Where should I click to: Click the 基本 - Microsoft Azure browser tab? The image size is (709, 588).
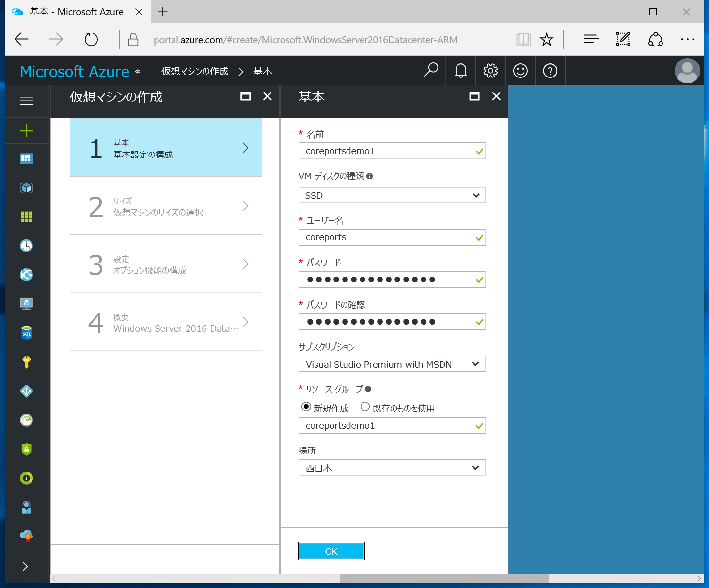[78, 12]
